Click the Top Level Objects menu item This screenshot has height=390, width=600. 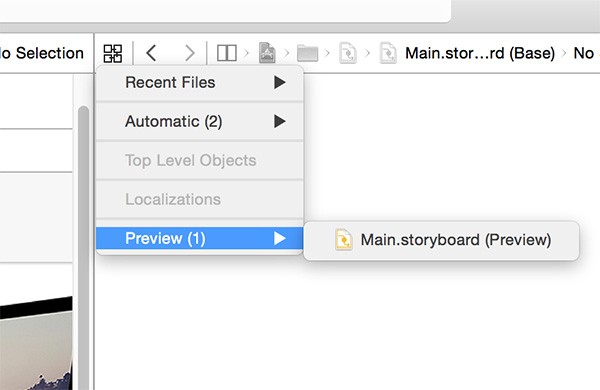(x=199, y=160)
